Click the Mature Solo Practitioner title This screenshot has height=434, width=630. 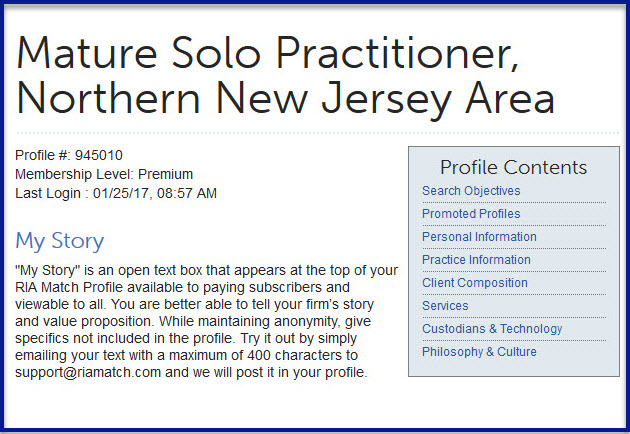268,53
